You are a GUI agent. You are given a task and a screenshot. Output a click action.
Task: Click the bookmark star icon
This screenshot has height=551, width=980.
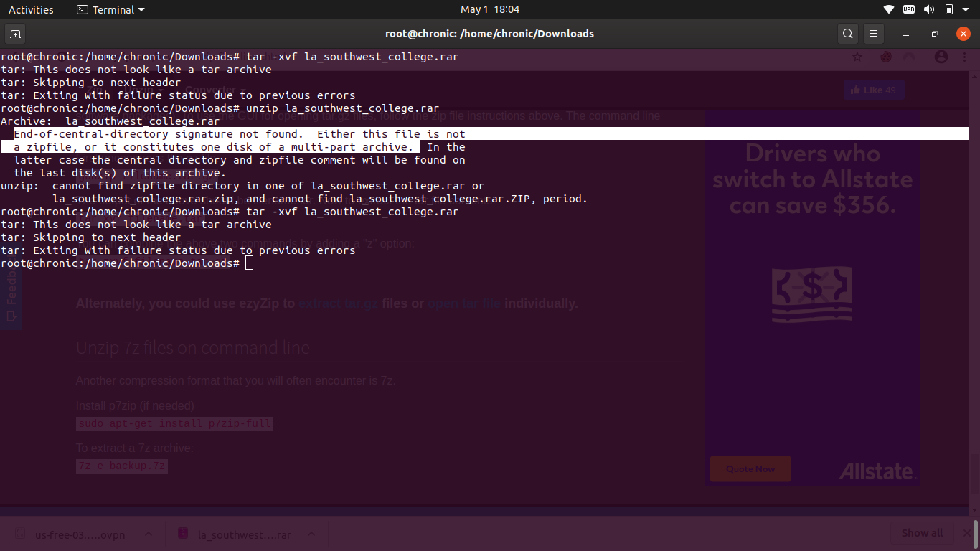tap(857, 57)
